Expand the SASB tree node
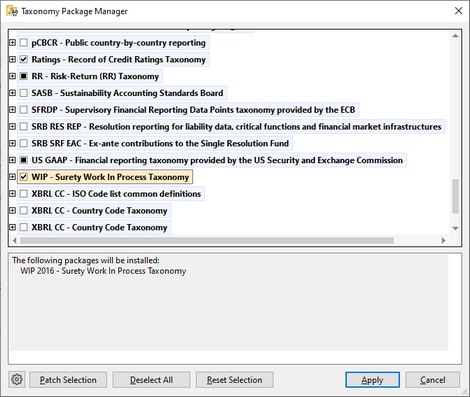This screenshot has height=397, width=470. [x=12, y=93]
